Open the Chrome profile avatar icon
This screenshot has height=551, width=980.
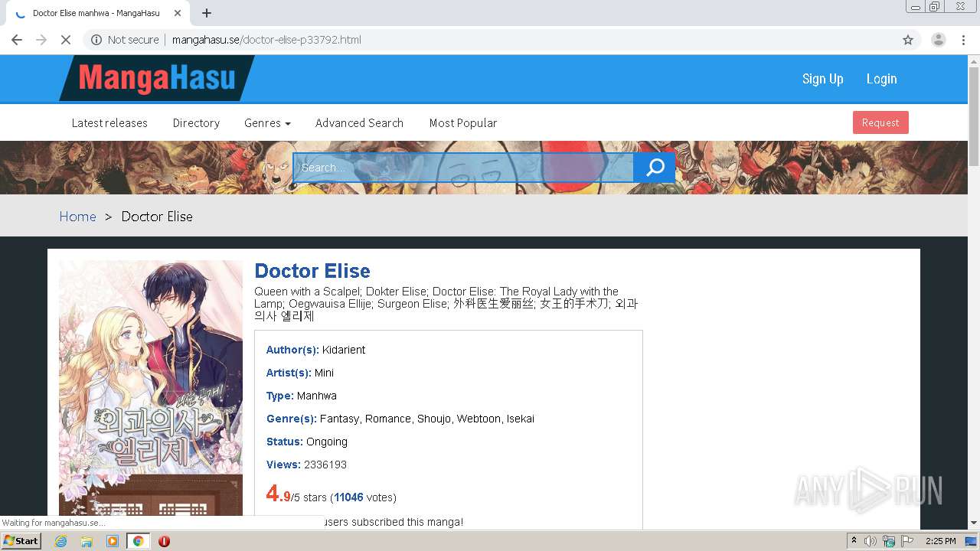938,40
